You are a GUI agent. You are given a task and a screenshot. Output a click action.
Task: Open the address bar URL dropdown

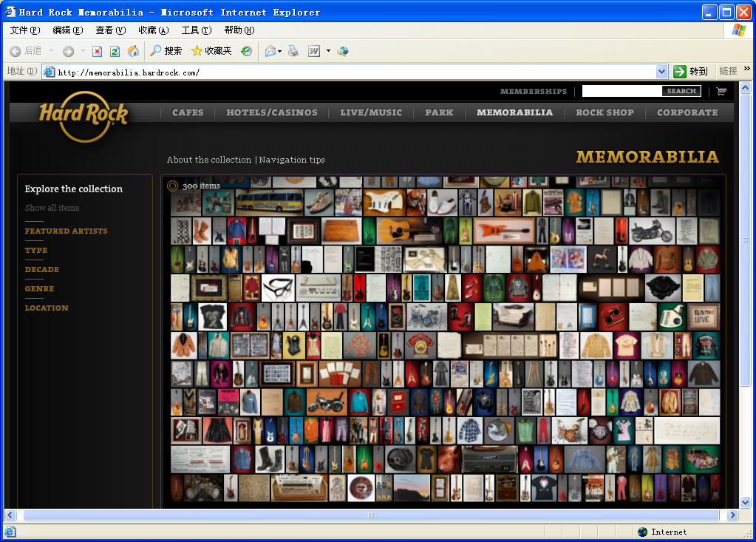pos(662,72)
